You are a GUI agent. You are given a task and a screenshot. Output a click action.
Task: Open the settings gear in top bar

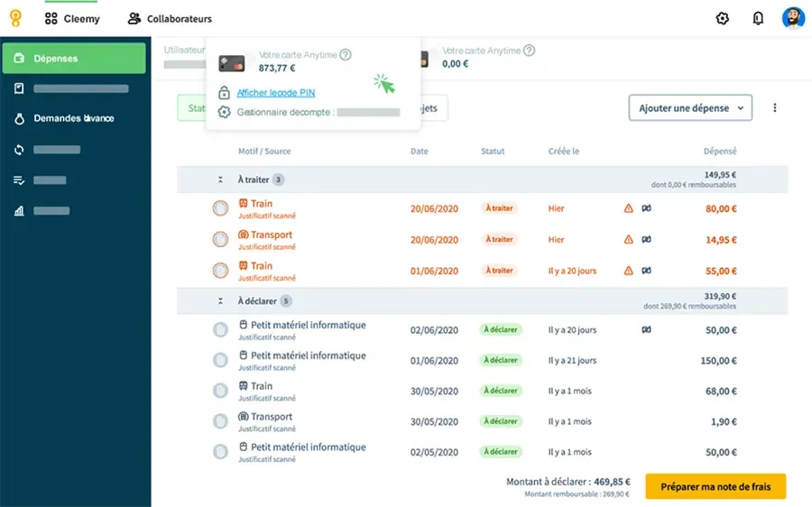722,18
